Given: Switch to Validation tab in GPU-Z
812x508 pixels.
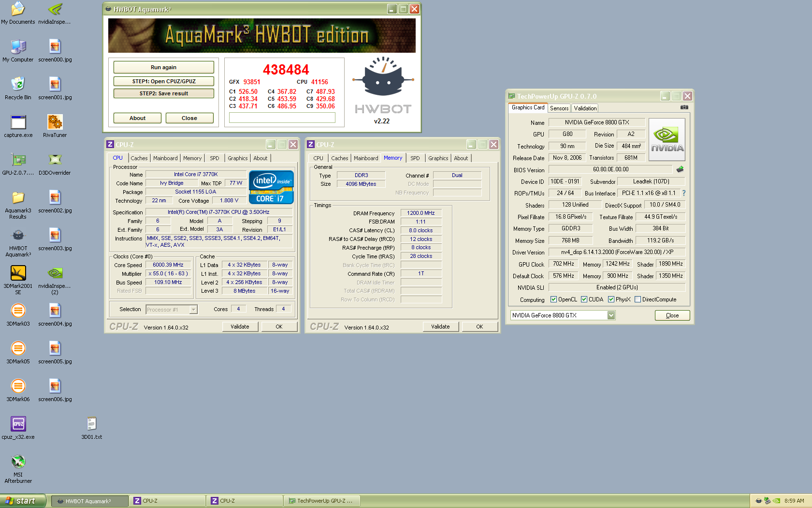Looking at the screenshot, I should point(585,108).
